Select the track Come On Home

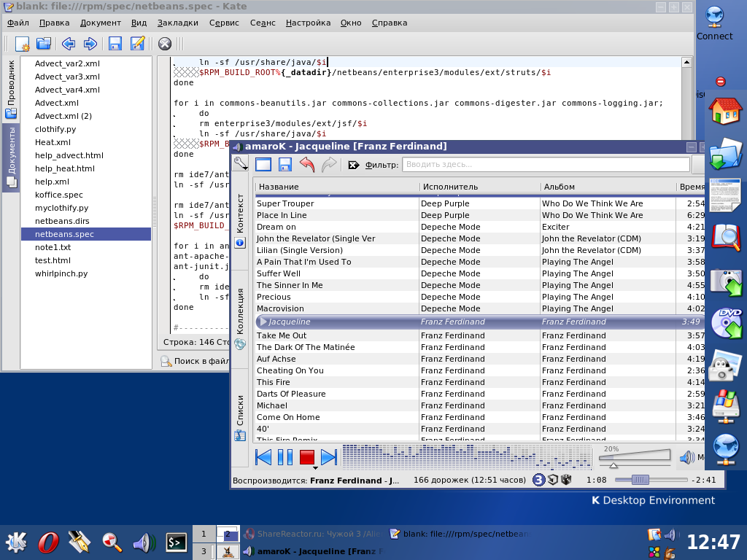click(480, 417)
